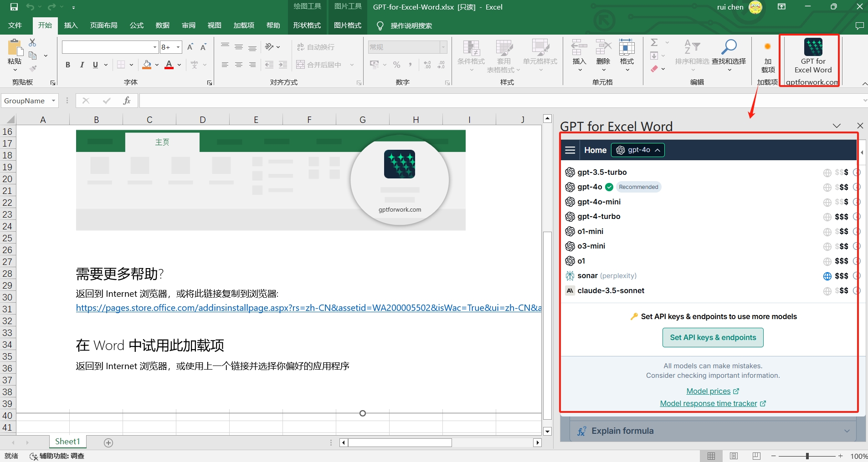
Task: Click the percent style icon
Action: (396, 65)
